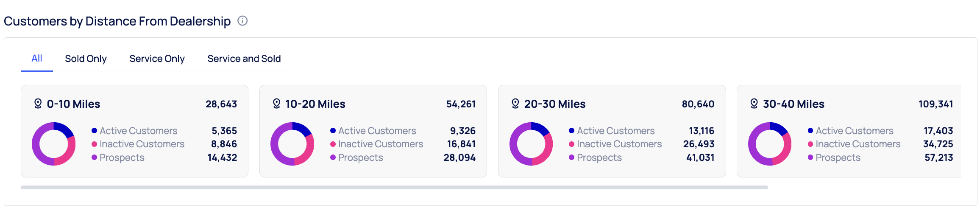Click Active Customers legend dot in 0-10 Miles
Screen dimensions: 980x208
point(95,131)
